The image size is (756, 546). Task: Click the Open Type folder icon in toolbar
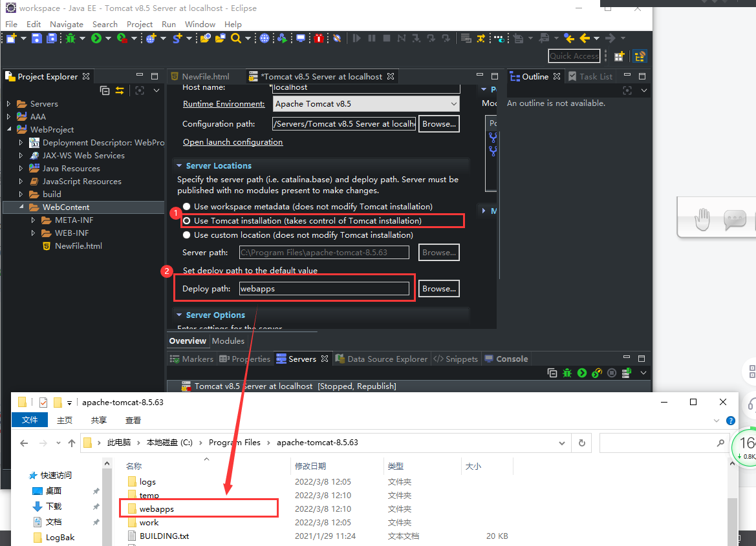pos(206,38)
